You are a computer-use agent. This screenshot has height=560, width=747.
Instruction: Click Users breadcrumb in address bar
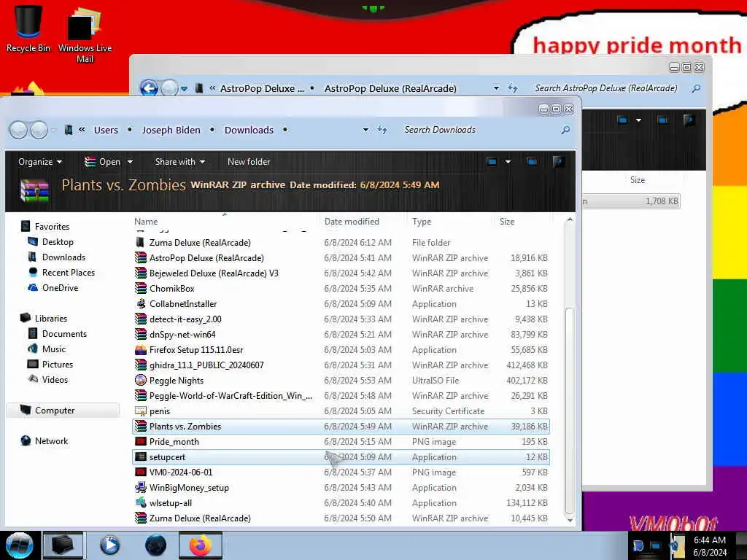[106, 130]
